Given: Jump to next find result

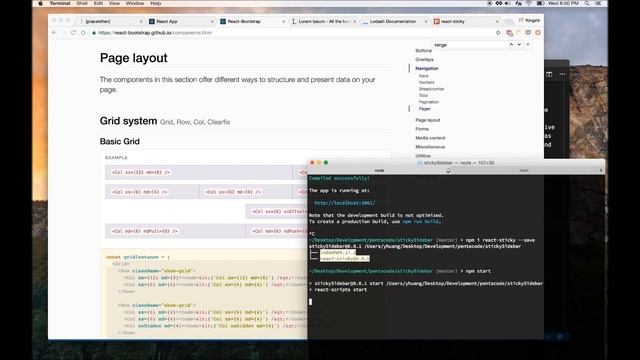Looking at the screenshot, I should point(519,44).
